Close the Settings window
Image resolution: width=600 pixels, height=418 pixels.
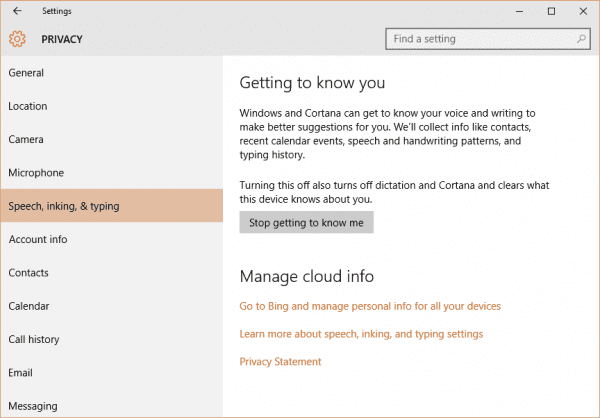[583, 11]
